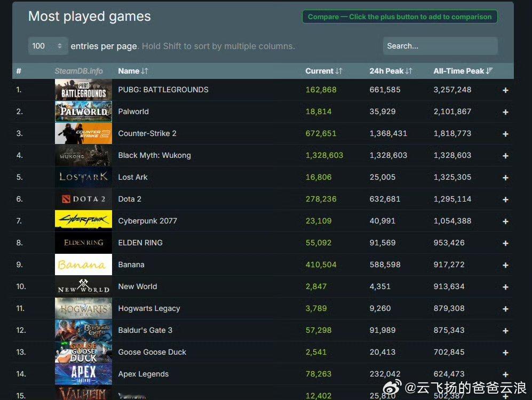Viewport: 532px width, 400px height.
Task: Click the Most played games heading
Action: click(x=90, y=17)
